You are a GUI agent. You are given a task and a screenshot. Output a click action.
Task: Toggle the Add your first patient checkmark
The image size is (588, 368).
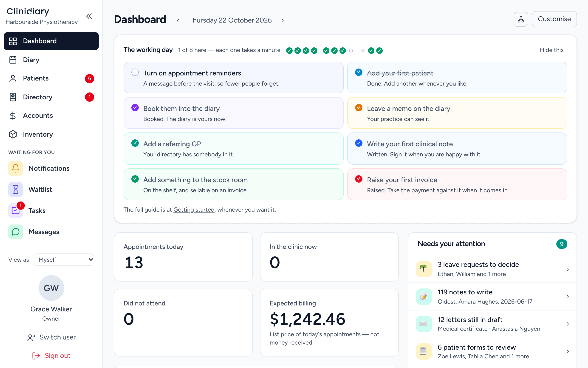click(359, 72)
